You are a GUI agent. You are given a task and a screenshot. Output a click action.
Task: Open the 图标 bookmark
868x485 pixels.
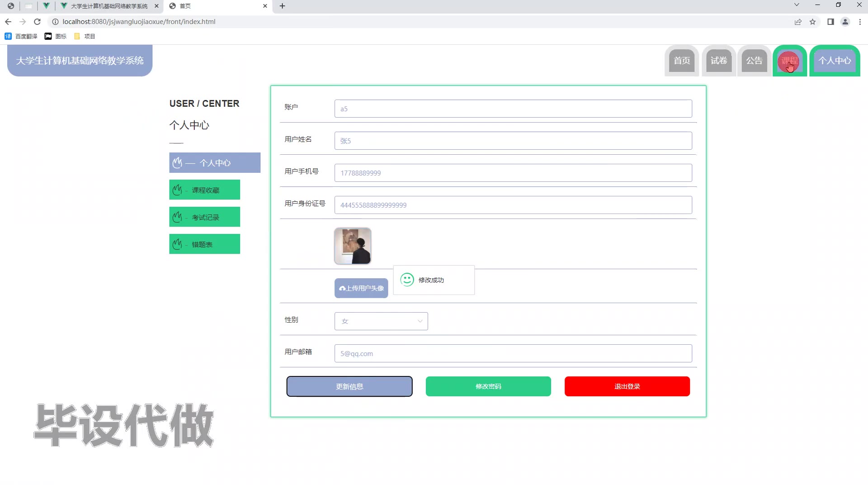pyautogui.click(x=55, y=36)
